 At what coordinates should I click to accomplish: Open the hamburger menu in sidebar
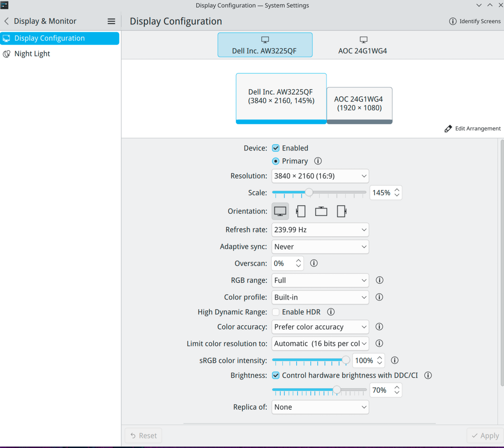coord(111,21)
